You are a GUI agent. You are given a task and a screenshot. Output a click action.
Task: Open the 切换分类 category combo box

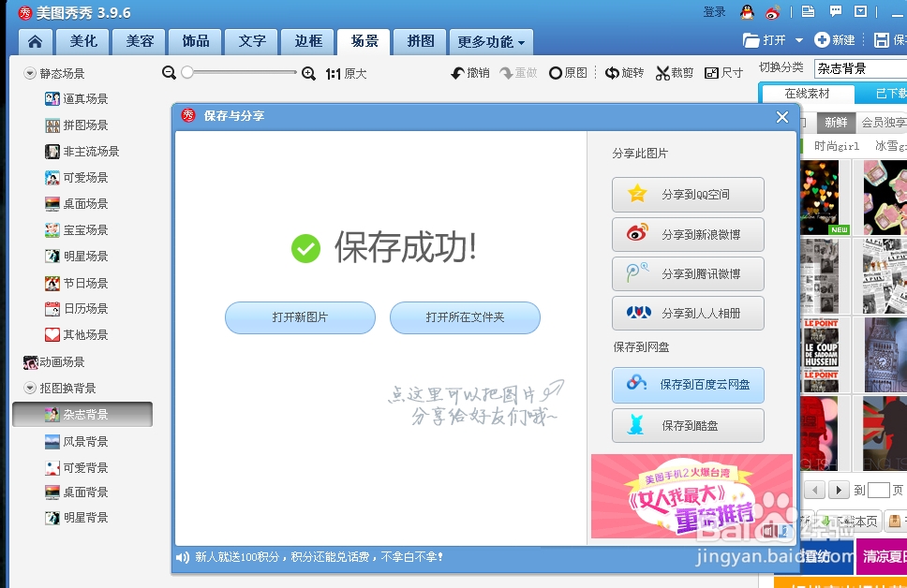pyautogui.click(x=861, y=68)
